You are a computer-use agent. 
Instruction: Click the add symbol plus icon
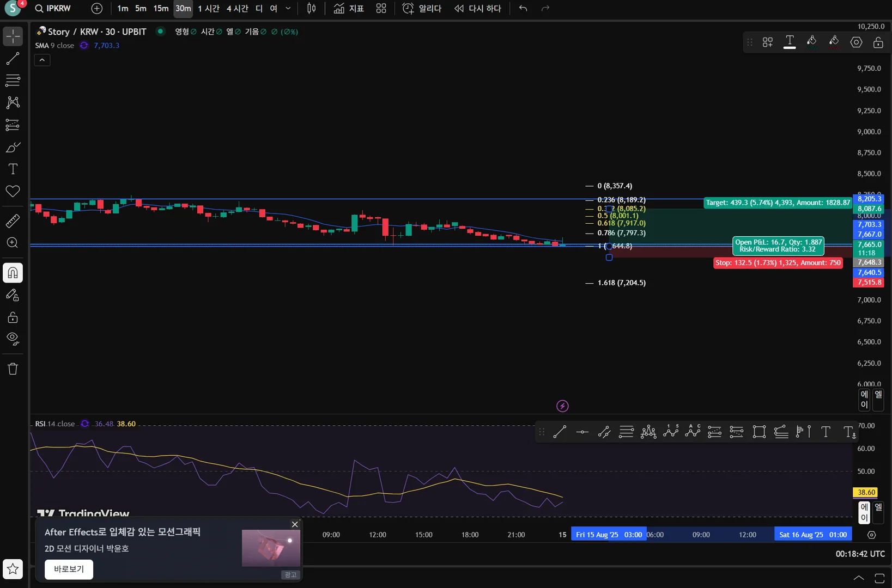(x=96, y=9)
